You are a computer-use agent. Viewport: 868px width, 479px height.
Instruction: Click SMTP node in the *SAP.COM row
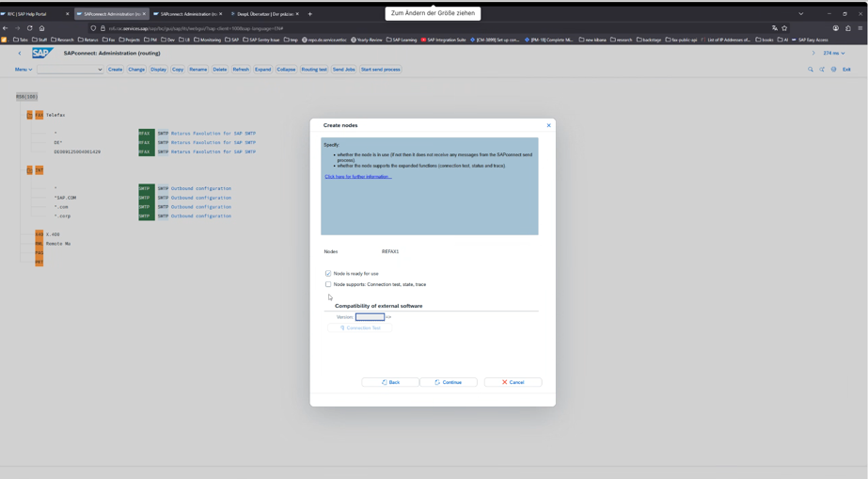point(146,198)
